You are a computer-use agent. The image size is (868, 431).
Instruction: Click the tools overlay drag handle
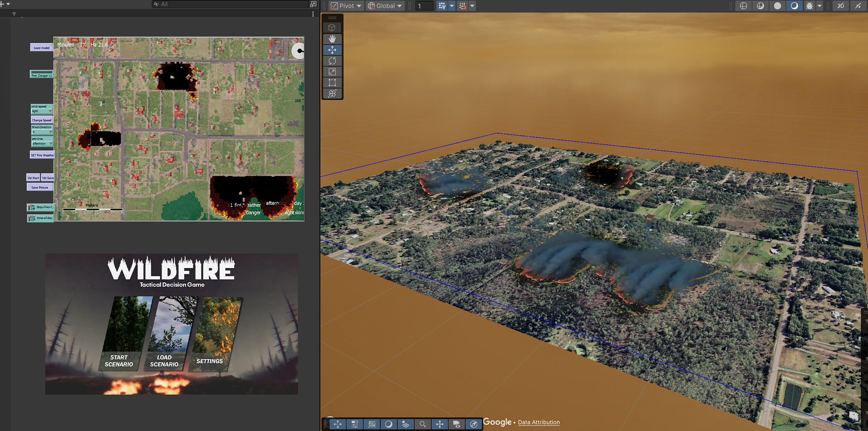tap(332, 18)
